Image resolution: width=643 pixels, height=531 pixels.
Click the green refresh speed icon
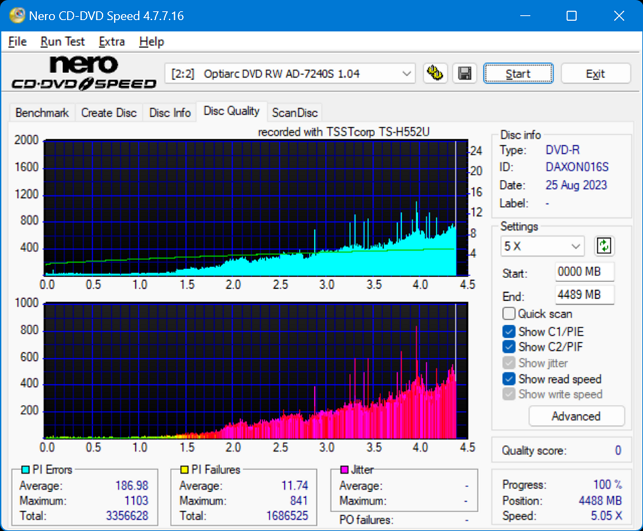click(x=604, y=246)
